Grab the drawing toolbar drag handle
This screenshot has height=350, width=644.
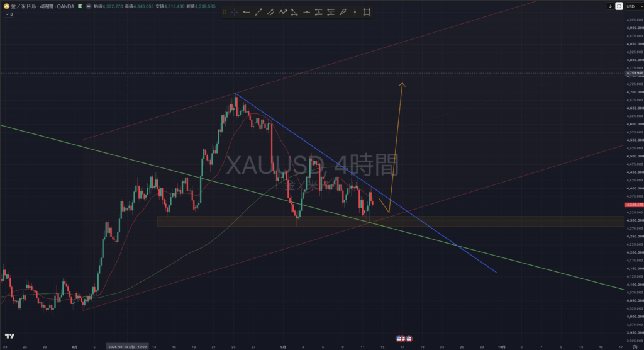pos(225,13)
